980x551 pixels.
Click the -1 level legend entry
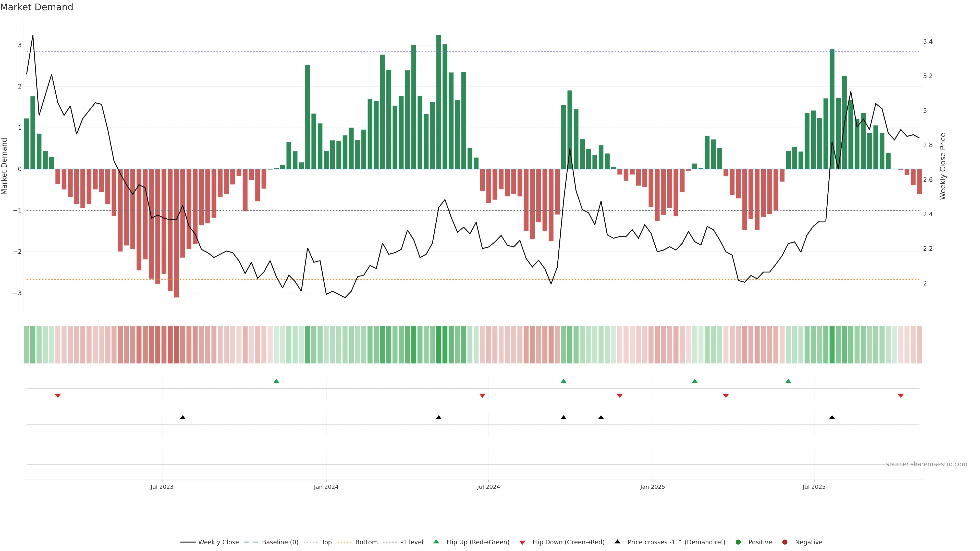tap(412, 542)
